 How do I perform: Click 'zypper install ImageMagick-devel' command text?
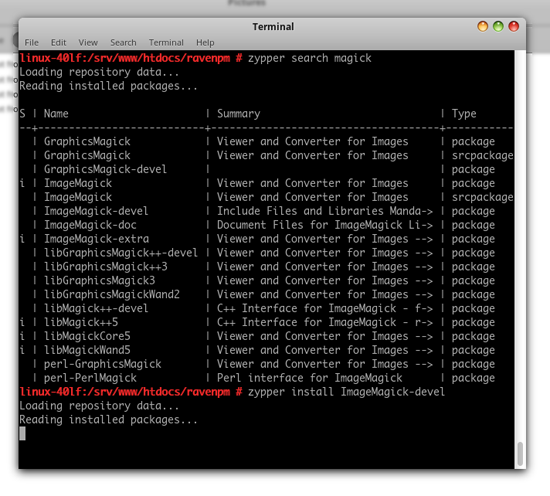click(x=346, y=392)
